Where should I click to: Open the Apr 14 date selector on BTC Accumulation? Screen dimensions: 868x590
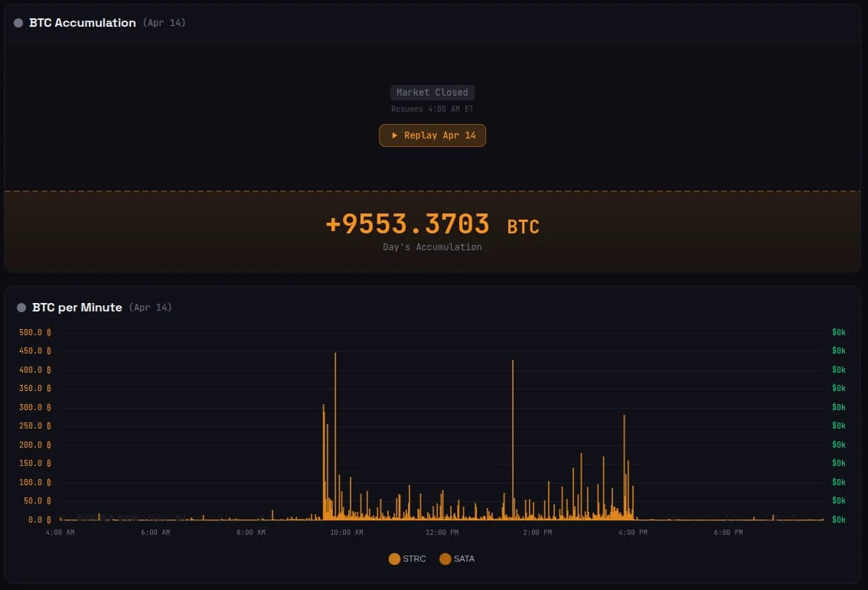point(165,22)
